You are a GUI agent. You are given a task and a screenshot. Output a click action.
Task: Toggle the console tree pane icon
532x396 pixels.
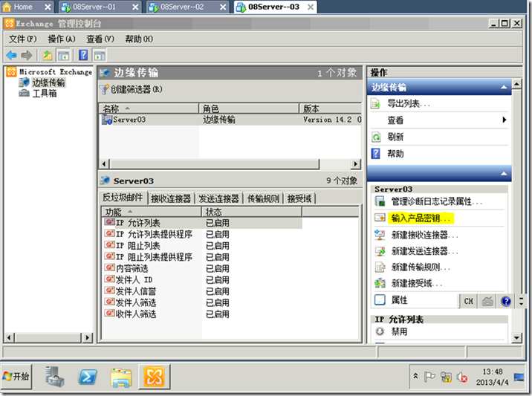(x=63, y=55)
